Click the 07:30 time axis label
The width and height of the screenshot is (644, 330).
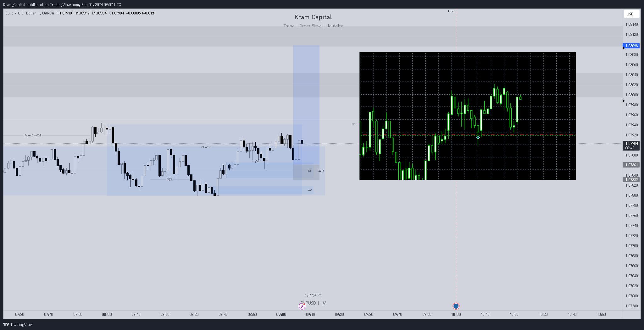tap(19, 314)
